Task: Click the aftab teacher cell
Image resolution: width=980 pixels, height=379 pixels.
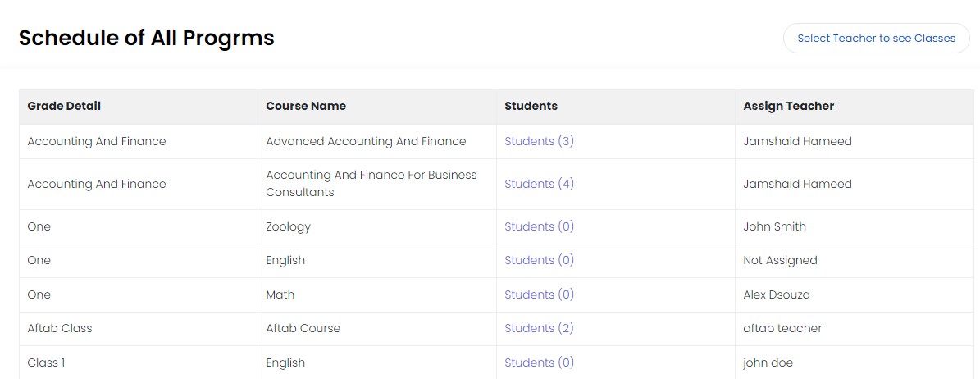Action: pos(782,328)
